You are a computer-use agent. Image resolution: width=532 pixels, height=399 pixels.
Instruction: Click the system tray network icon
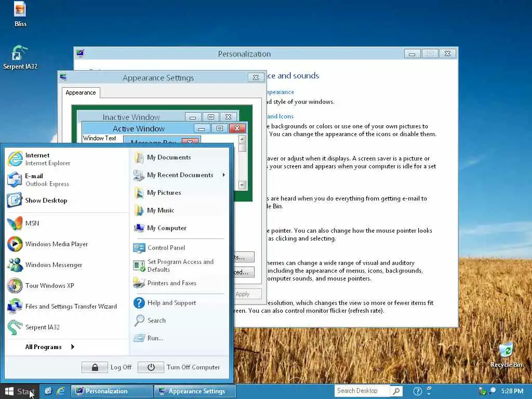coord(483,391)
